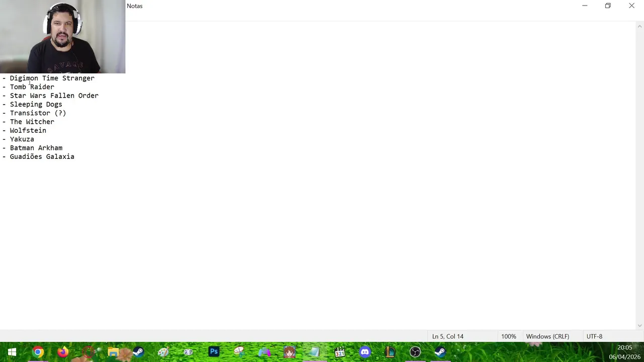This screenshot has height=362, width=644.
Task: Open the anime character avatar taskbar icon
Action: pos(289,352)
